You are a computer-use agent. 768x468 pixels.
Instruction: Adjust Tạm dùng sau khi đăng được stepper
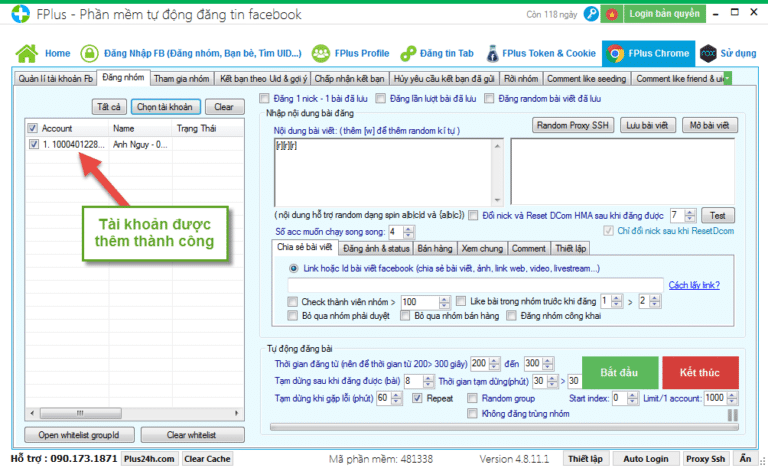[428, 381]
